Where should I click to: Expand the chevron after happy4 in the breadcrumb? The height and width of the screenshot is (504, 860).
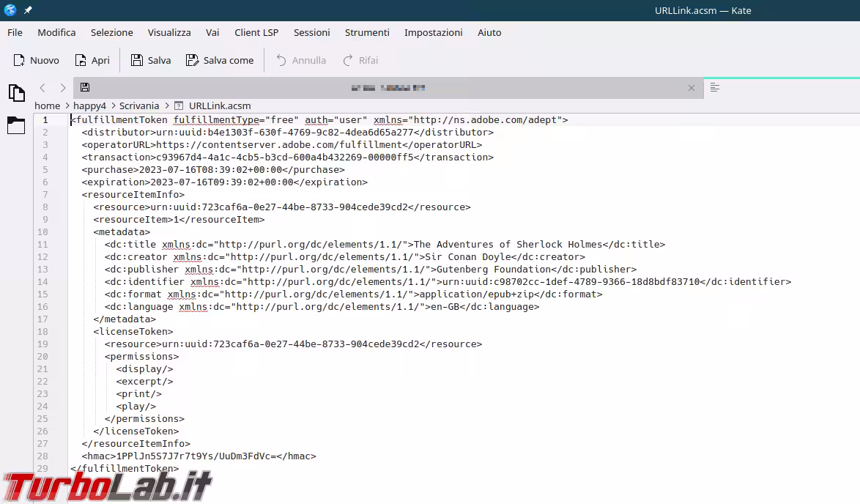pos(113,106)
